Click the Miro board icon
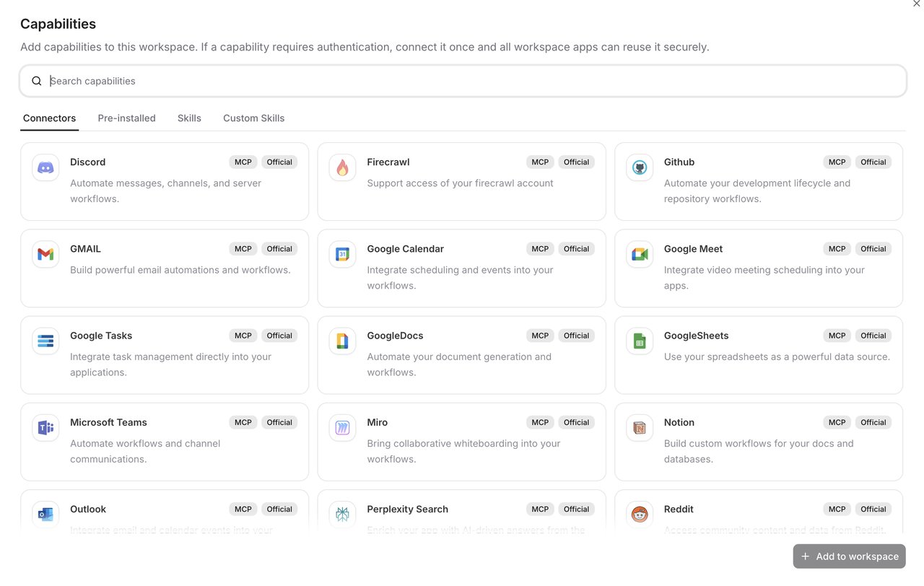The height and width of the screenshot is (586, 924). 342,427
